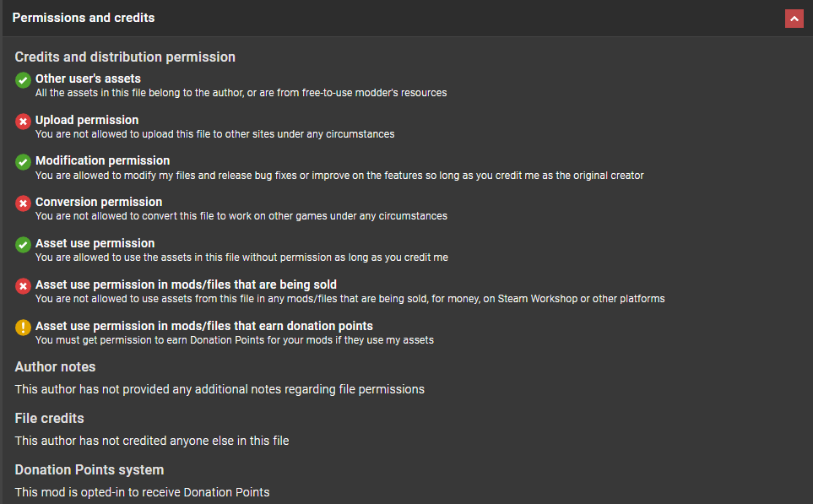Click green check icon next to Asset use permission
The width and height of the screenshot is (813, 504).
pos(23,245)
